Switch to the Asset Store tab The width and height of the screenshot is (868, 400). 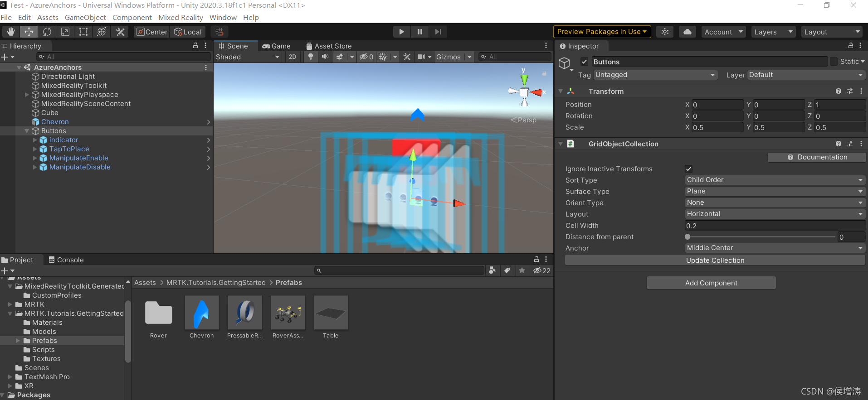point(329,46)
